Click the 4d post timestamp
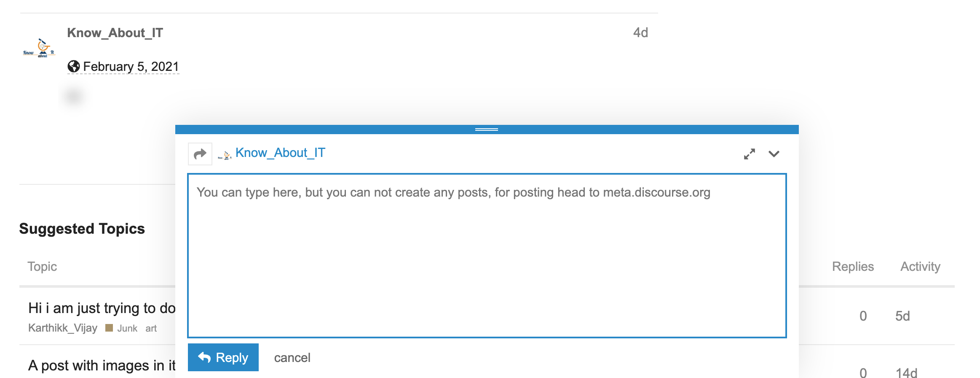The image size is (980, 378). pos(640,33)
